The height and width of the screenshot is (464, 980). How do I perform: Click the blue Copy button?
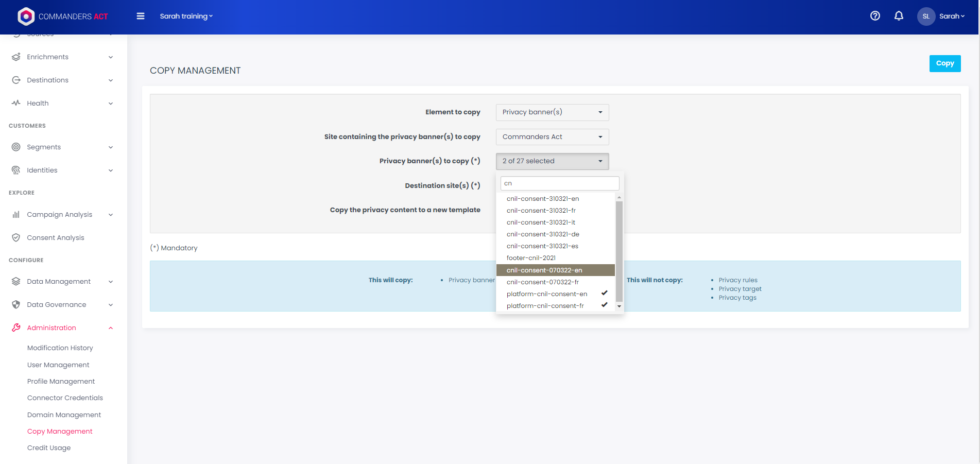click(944, 63)
